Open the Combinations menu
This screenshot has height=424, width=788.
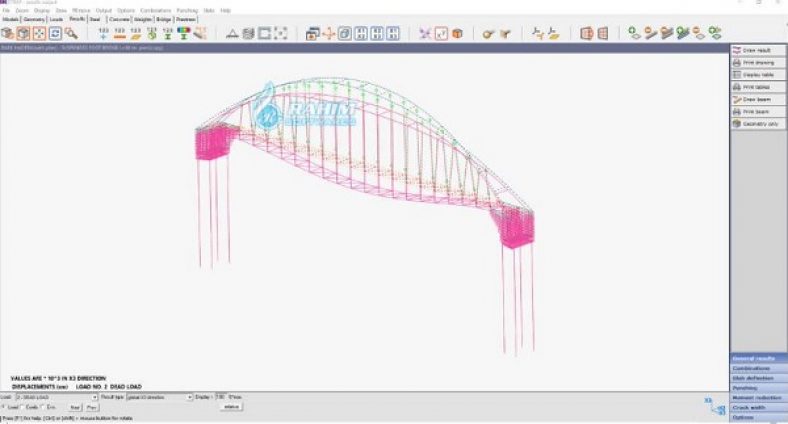pos(156,11)
